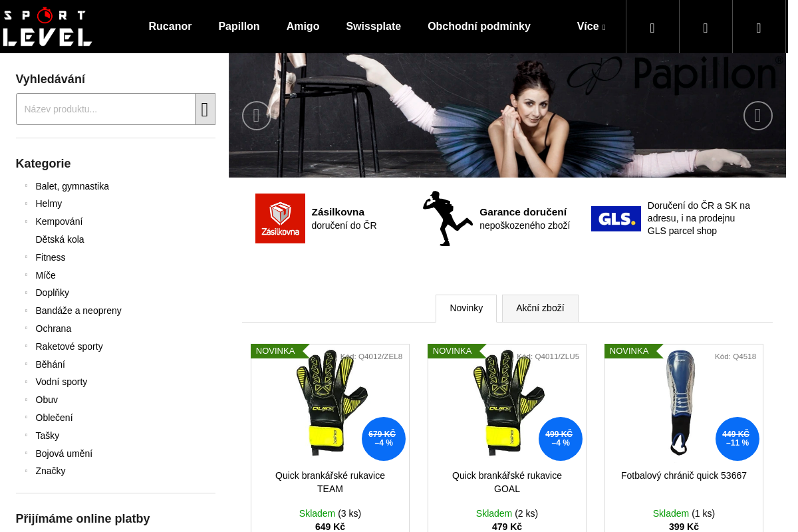Open the Více dropdown menu
The height and width of the screenshot is (532, 798).
[591, 27]
